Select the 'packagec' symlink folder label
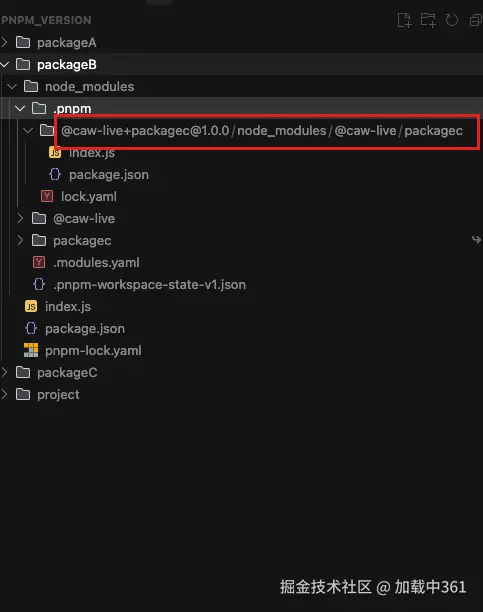483x612 pixels. point(82,241)
